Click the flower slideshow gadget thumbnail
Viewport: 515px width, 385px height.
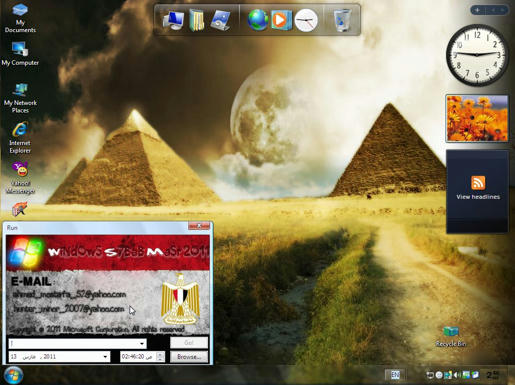click(477, 118)
